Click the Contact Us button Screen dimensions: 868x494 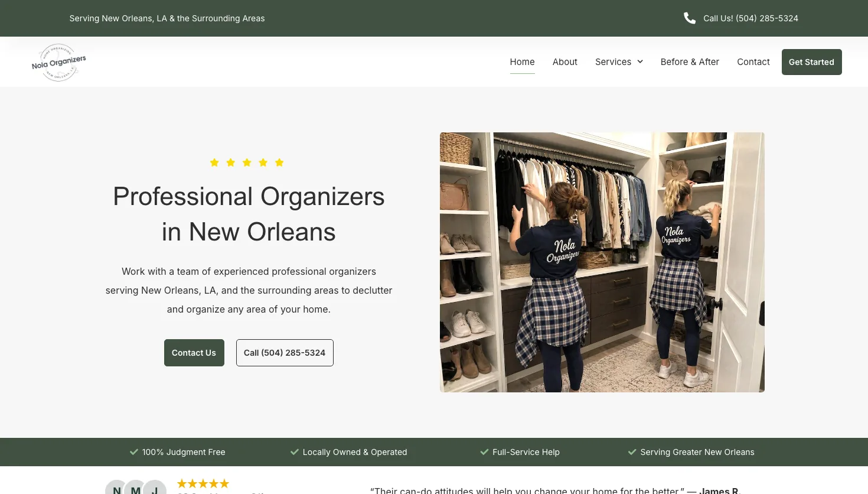tap(194, 353)
